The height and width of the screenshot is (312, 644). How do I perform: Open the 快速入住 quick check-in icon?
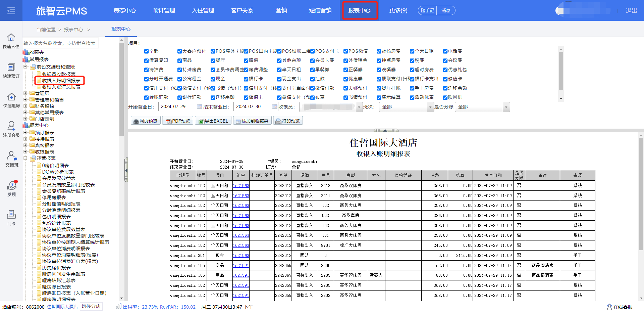(x=11, y=37)
